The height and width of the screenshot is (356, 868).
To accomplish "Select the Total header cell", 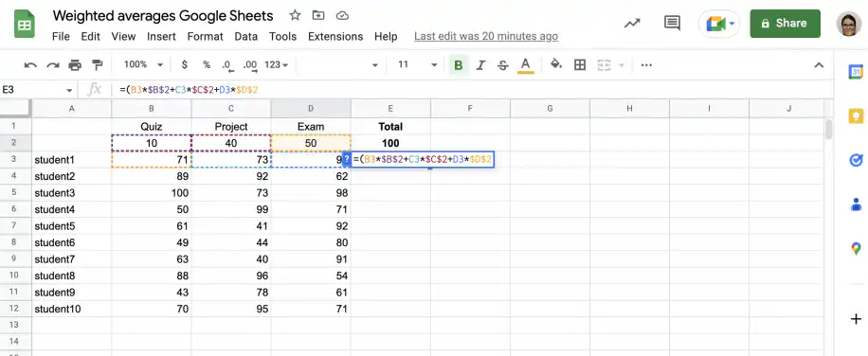I will click(x=390, y=127).
